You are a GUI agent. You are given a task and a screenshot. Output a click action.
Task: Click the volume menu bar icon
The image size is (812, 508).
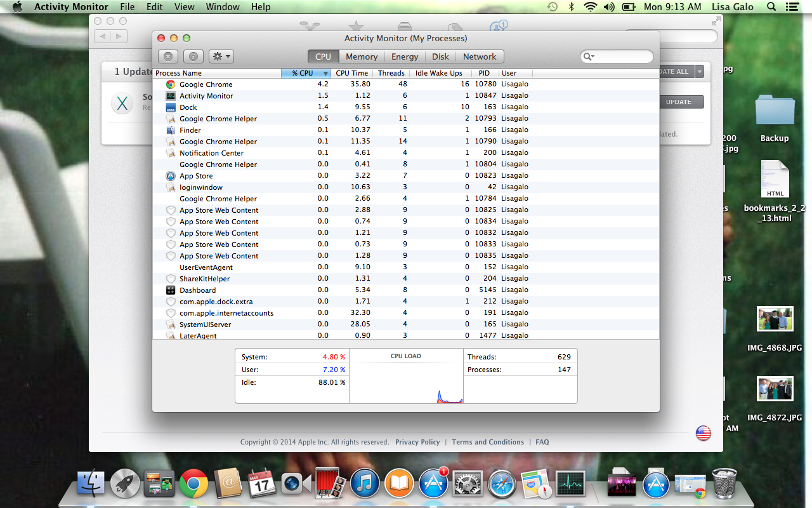[610, 7]
